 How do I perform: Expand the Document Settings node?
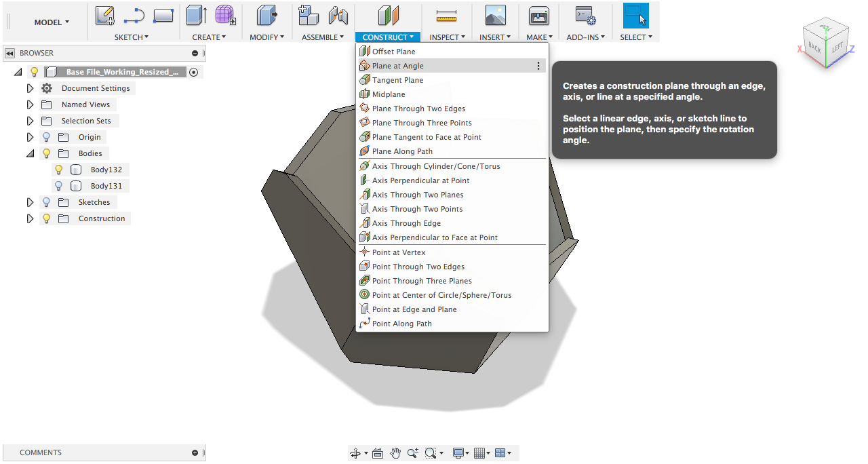30,88
